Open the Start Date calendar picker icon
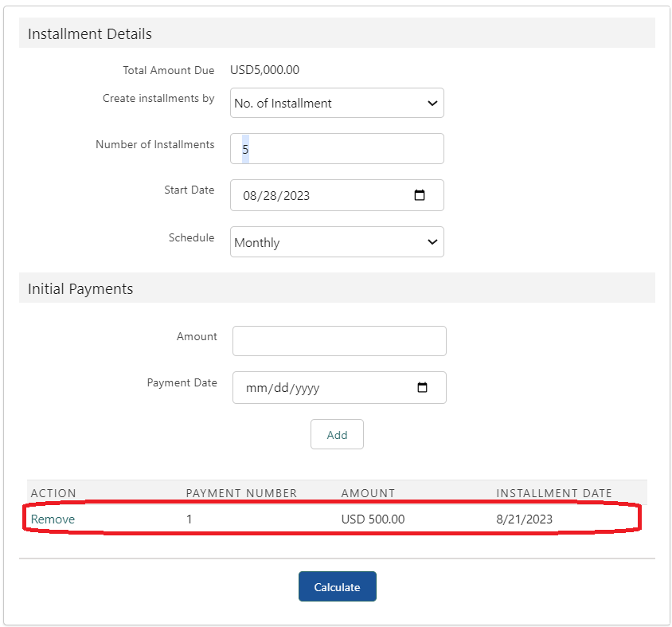This screenshot has height=627, width=672. coord(420,195)
